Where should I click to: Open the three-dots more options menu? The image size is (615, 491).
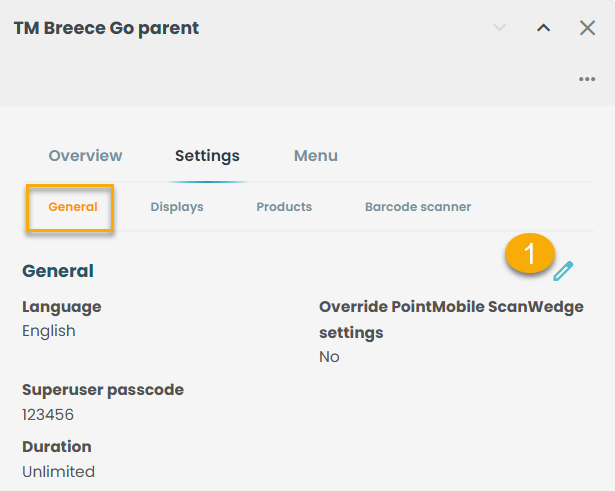[x=587, y=79]
